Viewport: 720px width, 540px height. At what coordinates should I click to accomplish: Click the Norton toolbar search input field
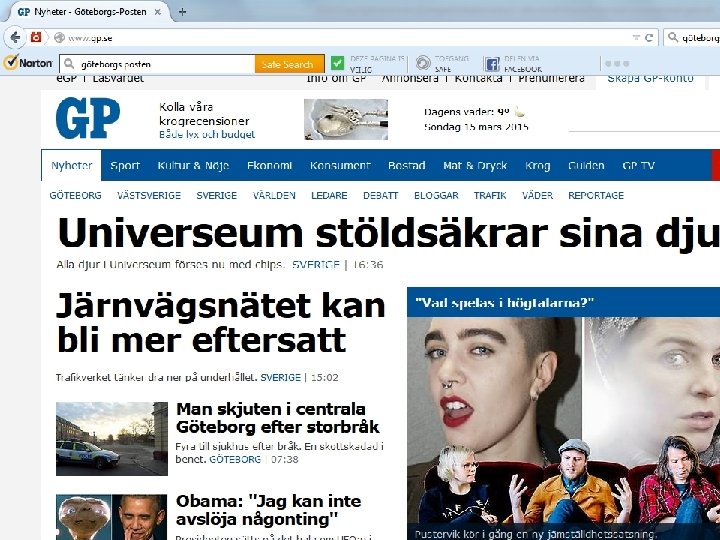158,64
